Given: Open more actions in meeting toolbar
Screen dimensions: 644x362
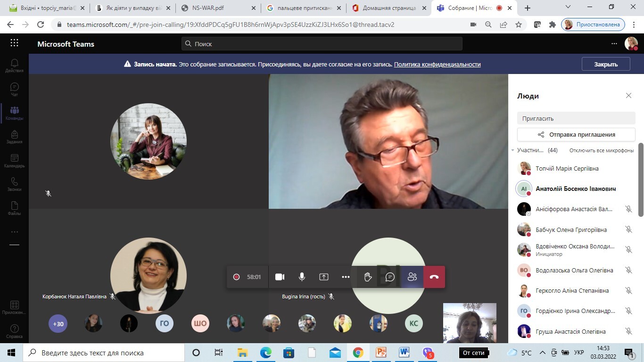Looking at the screenshot, I should (x=346, y=277).
